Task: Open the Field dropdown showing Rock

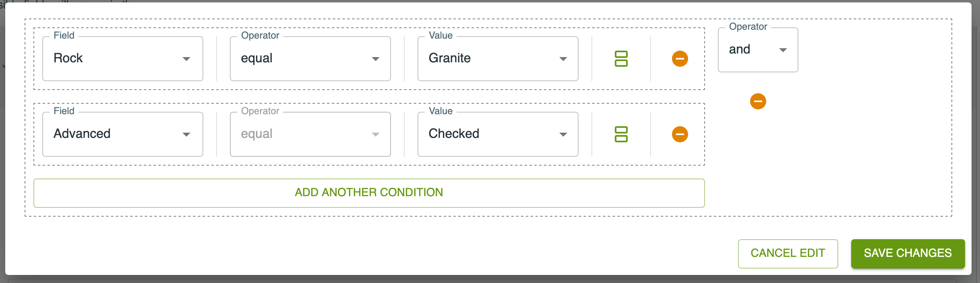Action: 122,59
